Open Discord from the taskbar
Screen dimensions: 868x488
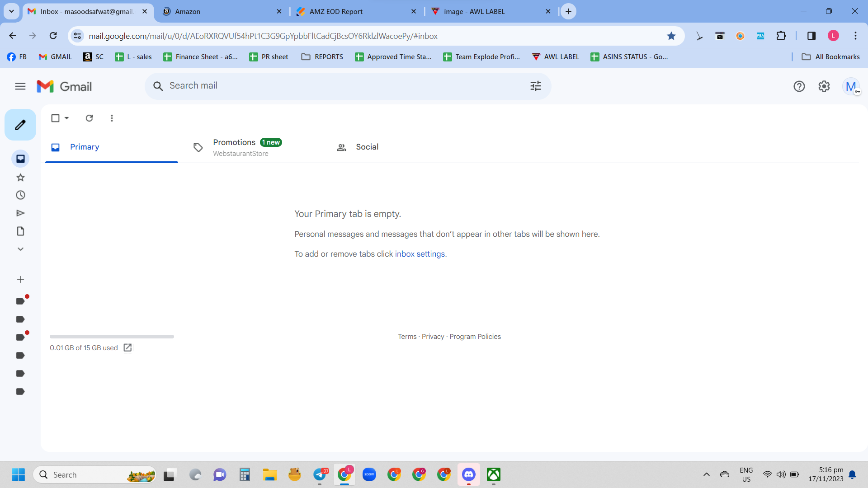pos(469,475)
